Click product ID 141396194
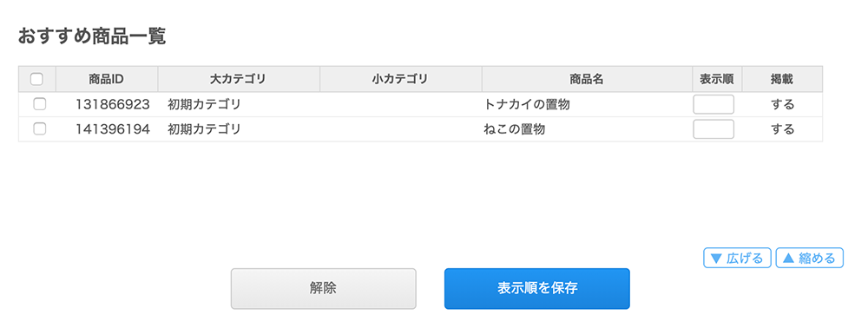The width and height of the screenshot is (868, 328). pyautogui.click(x=113, y=129)
